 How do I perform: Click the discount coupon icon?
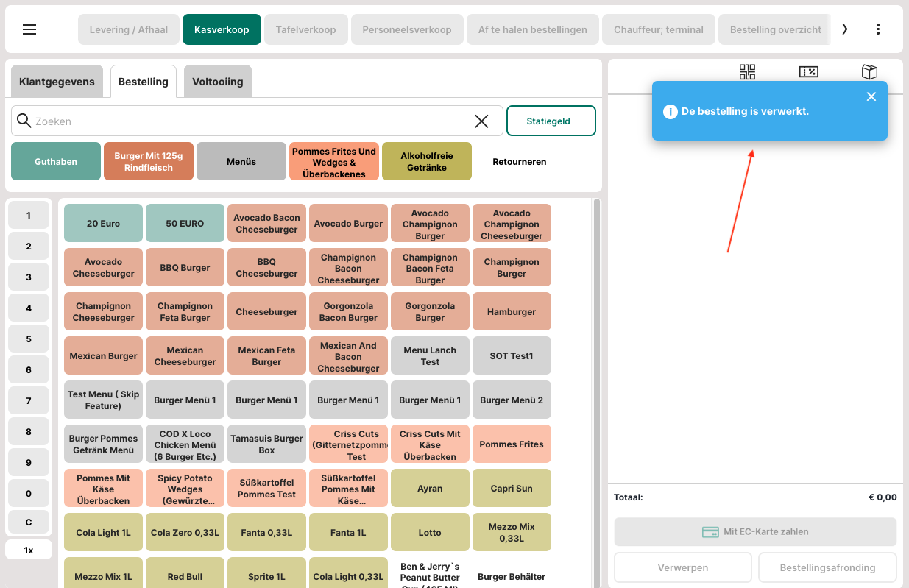tap(808, 71)
